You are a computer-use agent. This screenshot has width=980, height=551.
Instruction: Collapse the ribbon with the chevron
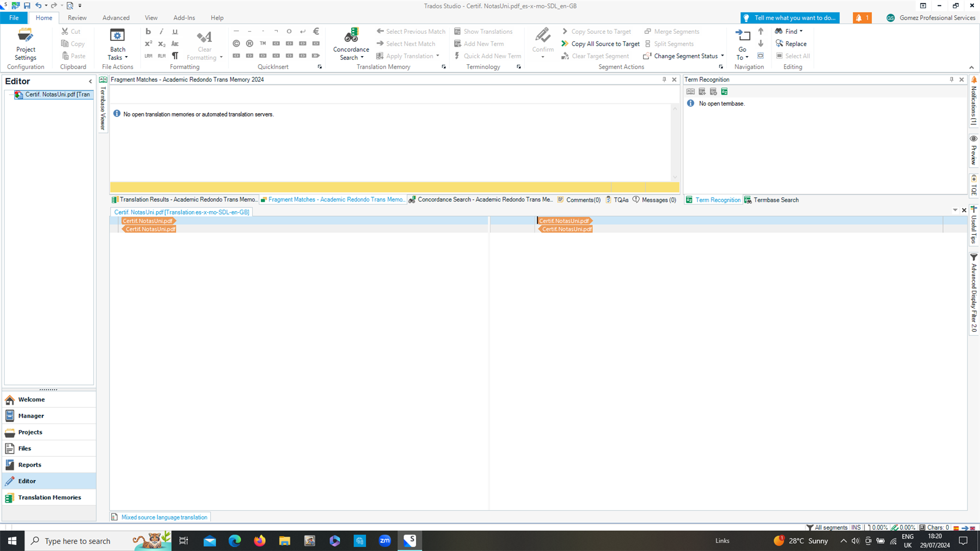[972, 68]
